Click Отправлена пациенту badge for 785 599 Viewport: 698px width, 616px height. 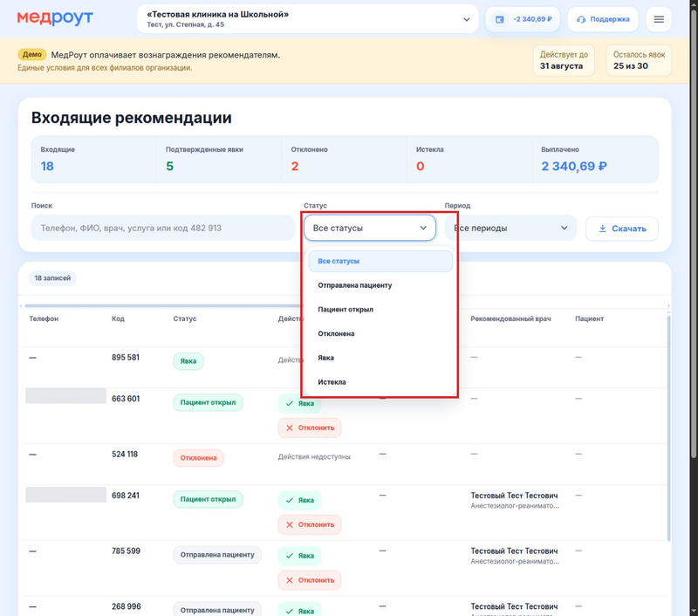[x=217, y=555]
